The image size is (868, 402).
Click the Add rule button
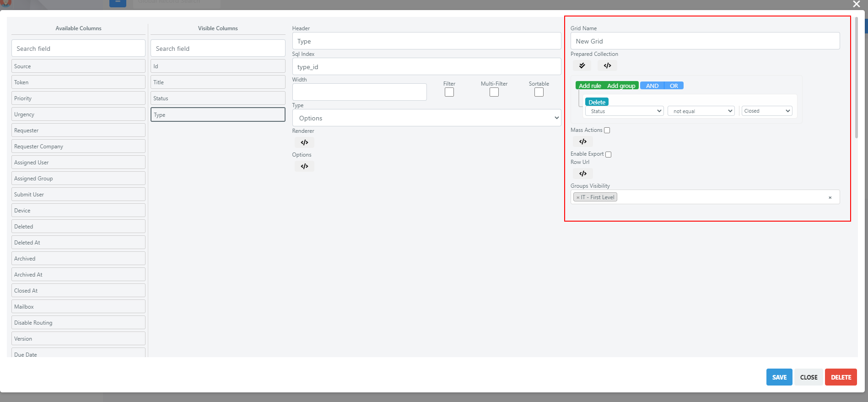point(590,86)
